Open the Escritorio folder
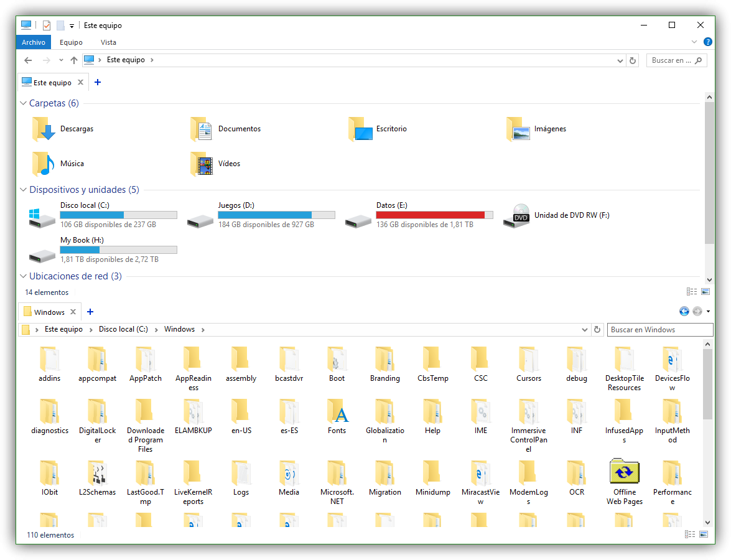This screenshot has height=560, width=731. click(378, 129)
